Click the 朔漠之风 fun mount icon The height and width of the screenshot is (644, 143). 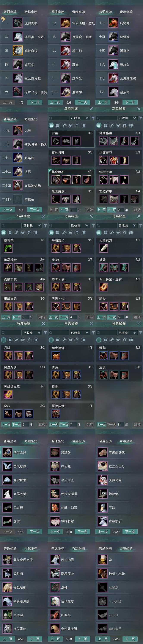click(7, 452)
